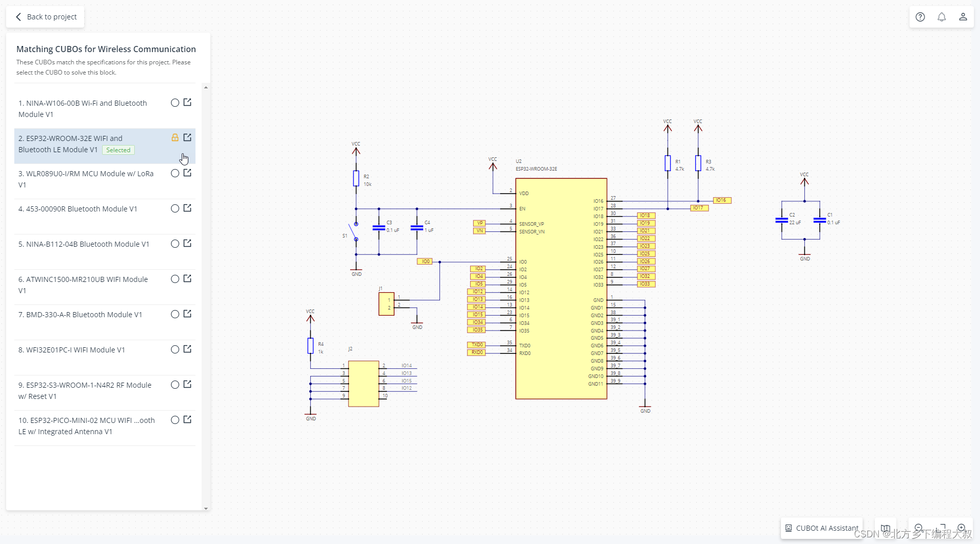Click the C2 22 uF capacitor symbol
This screenshot has width=980, height=544.
tap(781, 220)
